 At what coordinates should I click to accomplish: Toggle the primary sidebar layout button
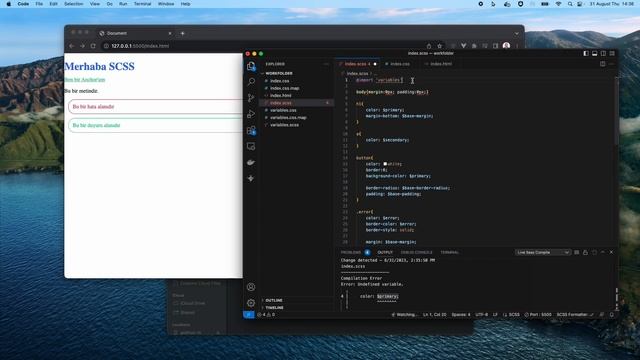(586, 53)
